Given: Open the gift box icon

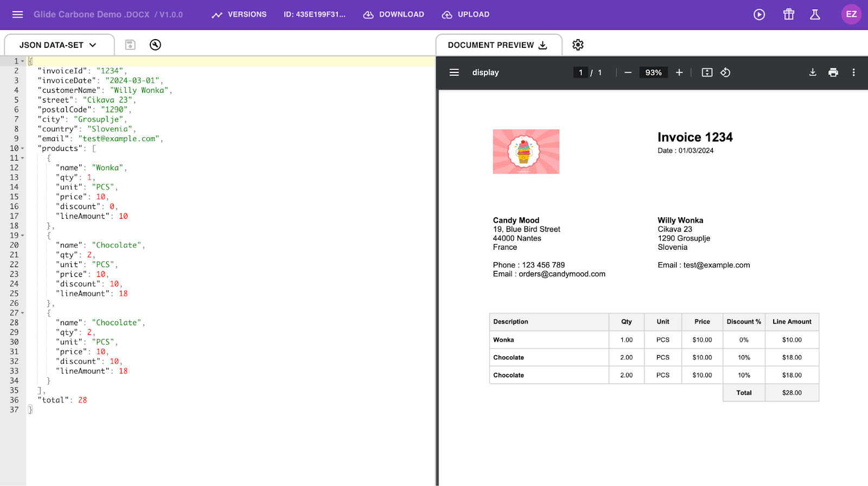Looking at the screenshot, I should [789, 15].
